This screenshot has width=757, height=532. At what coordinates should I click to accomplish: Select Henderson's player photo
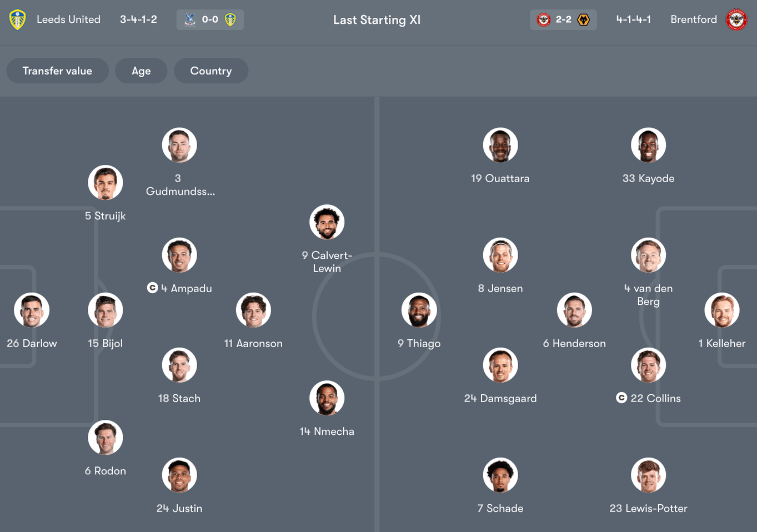pyautogui.click(x=574, y=310)
